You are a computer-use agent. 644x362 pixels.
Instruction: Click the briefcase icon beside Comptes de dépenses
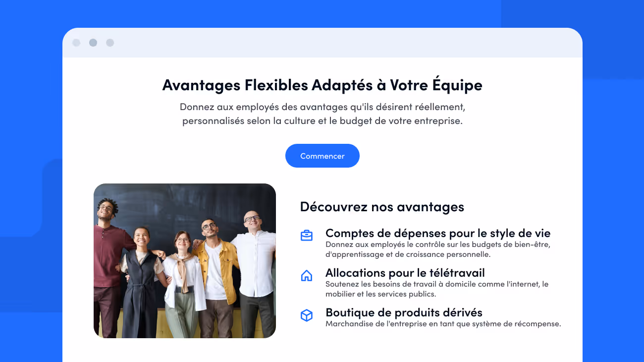pyautogui.click(x=307, y=236)
